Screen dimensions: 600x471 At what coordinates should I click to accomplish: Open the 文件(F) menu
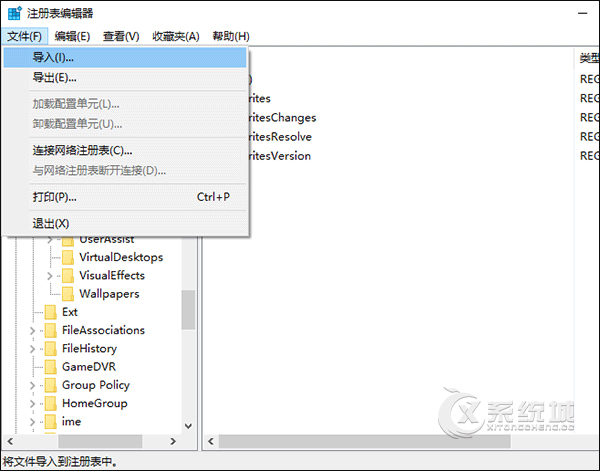(24, 36)
